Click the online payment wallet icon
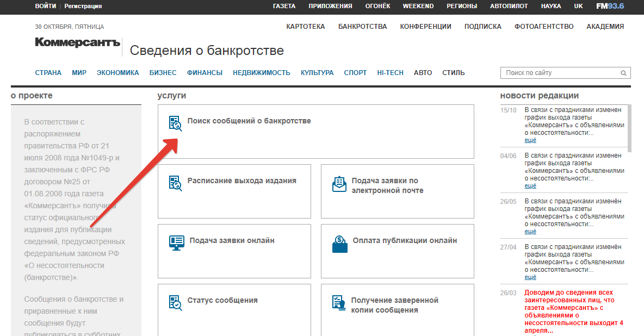The height and width of the screenshot is (336, 644). coord(339,244)
